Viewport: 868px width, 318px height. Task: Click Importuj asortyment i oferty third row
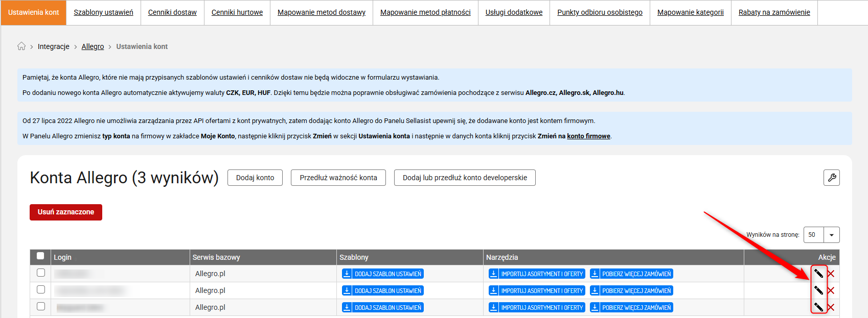tap(537, 307)
